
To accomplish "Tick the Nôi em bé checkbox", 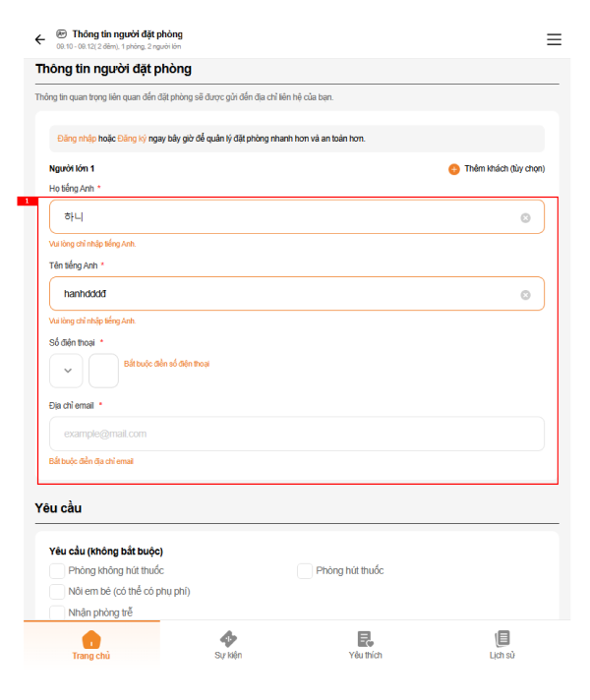I will 57,592.
